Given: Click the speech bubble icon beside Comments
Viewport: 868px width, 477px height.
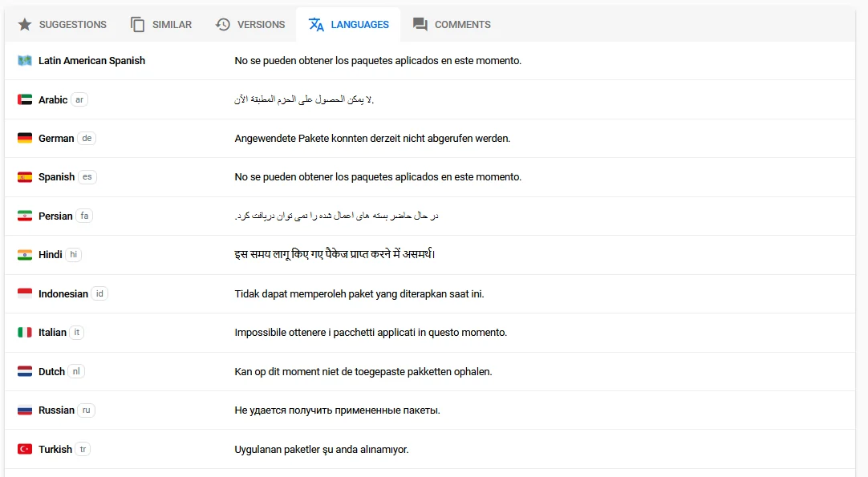Looking at the screenshot, I should coord(420,24).
